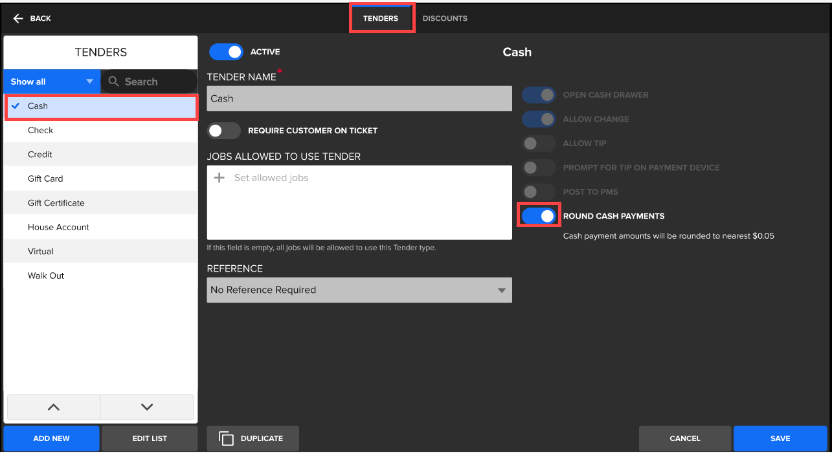Click the down chevron in tender list

pyautogui.click(x=147, y=407)
